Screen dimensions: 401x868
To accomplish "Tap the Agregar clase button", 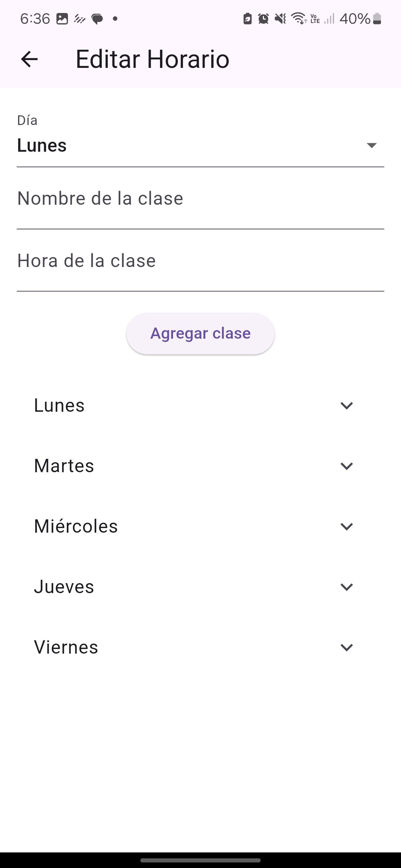I will point(200,333).
